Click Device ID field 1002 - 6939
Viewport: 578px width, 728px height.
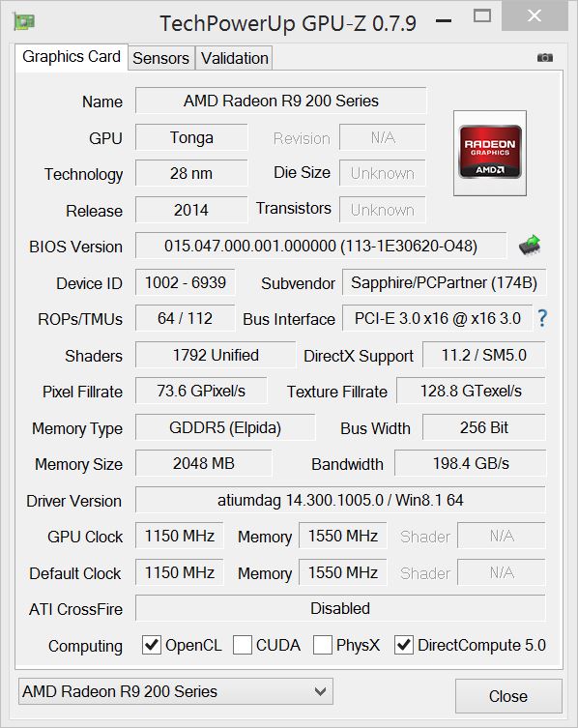186,282
